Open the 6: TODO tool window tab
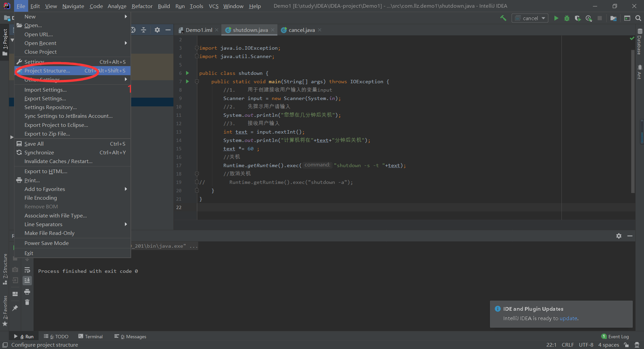644x349 pixels. point(56,336)
